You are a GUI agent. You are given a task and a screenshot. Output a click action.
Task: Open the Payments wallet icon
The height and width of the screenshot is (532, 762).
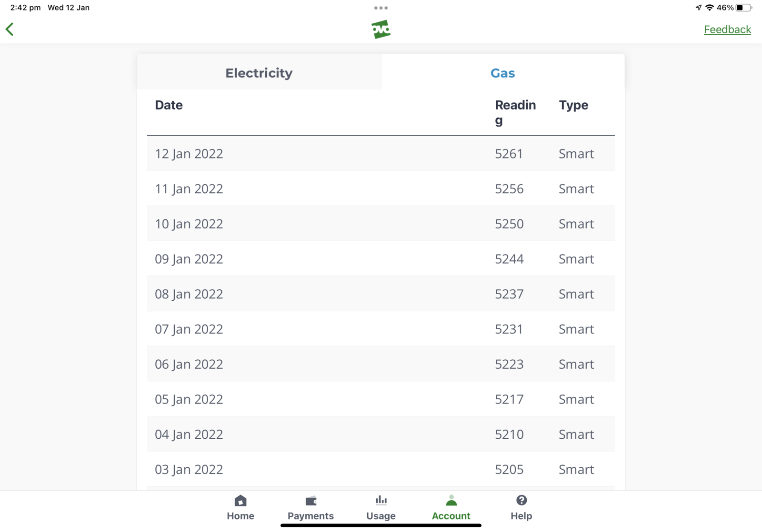pyautogui.click(x=311, y=501)
